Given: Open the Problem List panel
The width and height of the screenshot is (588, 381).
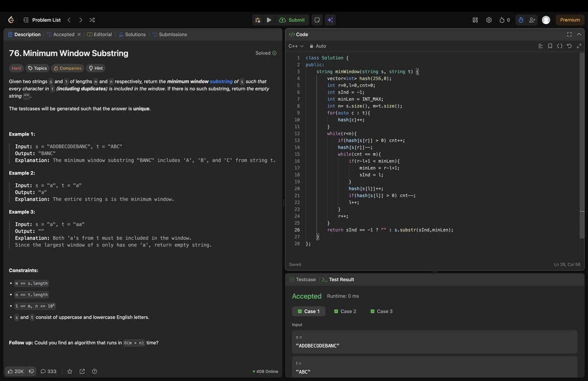Looking at the screenshot, I should (x=42, y=20).
